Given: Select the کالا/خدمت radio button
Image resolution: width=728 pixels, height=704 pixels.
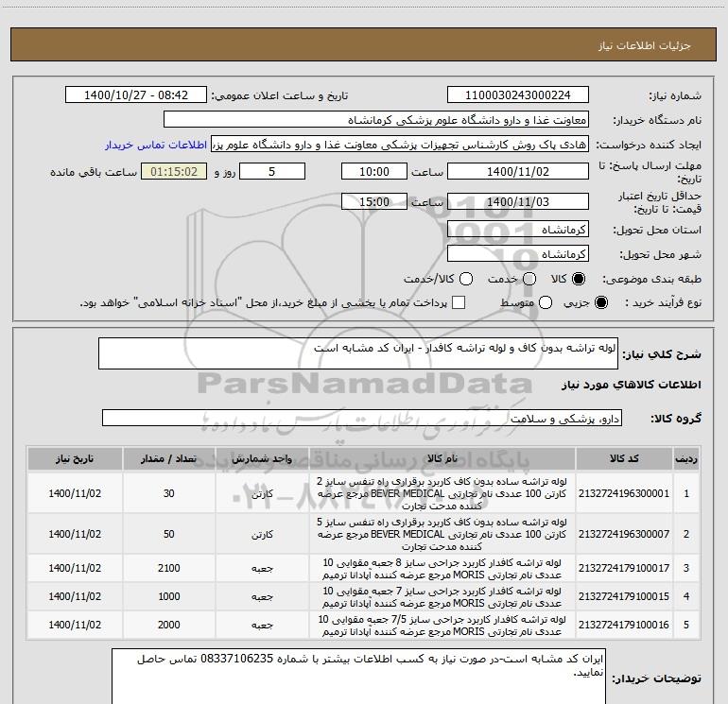Looking at the screenshot, I should click(x=466, y=279).
